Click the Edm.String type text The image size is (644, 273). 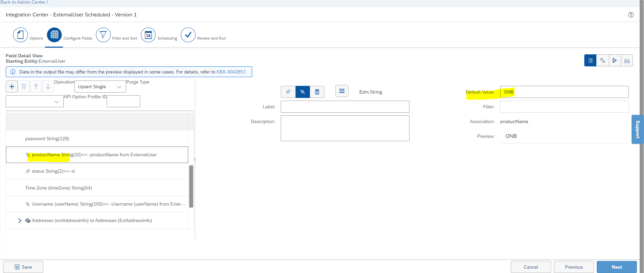pos(371,92)
